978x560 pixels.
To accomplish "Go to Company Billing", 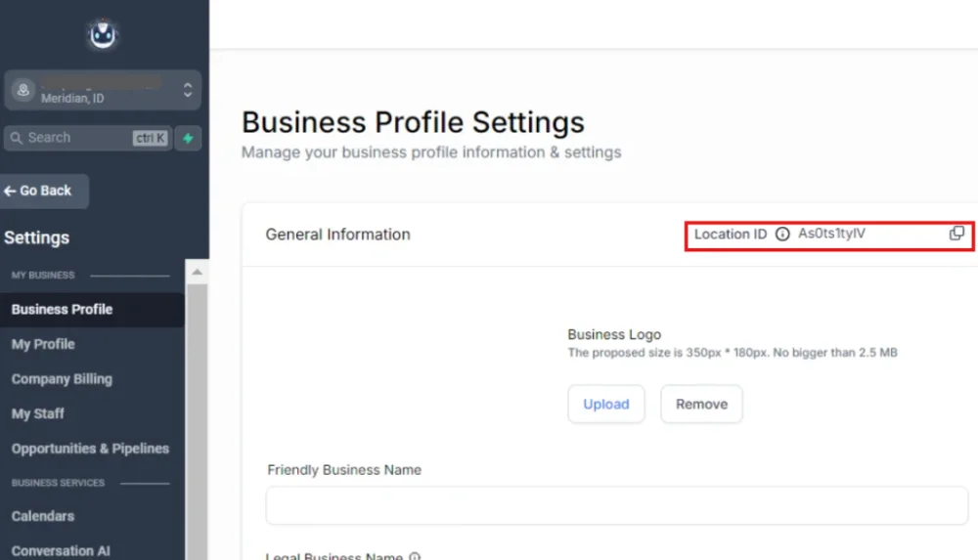I will [x=62, y=378].
